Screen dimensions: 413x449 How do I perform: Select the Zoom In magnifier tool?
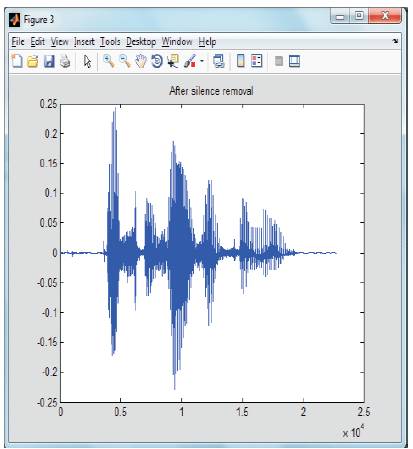[x=109, y=61]
